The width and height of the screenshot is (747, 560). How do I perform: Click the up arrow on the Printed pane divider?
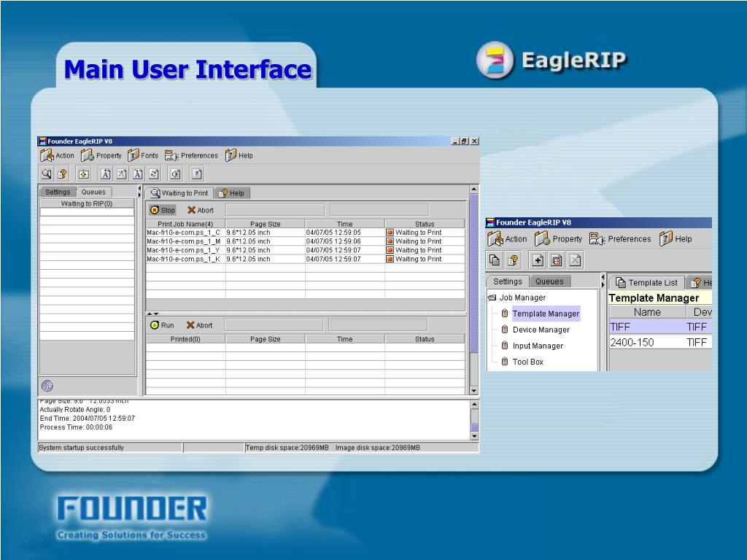(x=150, y=314)
